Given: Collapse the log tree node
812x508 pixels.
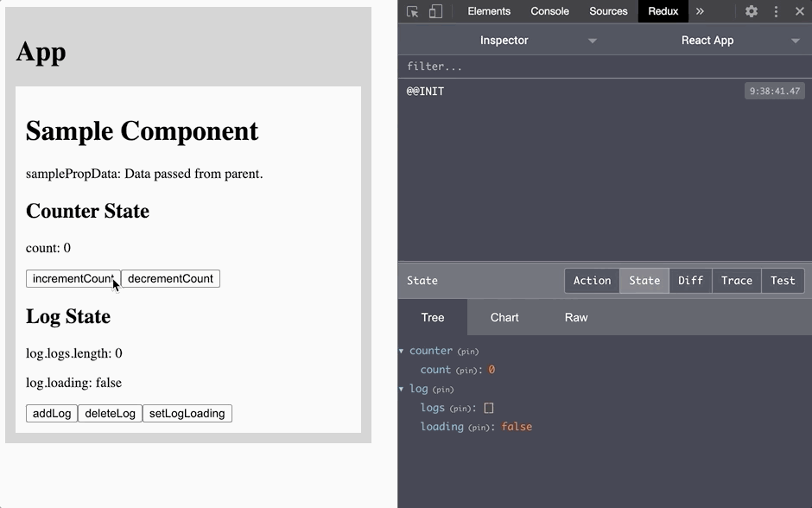Looking at the screenshot, I should (x=402, y=389).
